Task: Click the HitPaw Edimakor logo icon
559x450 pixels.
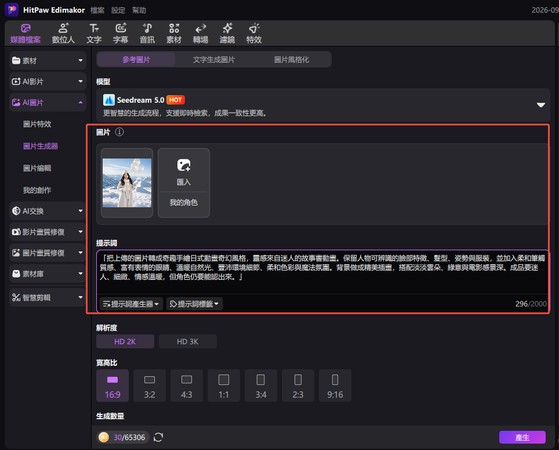Action: 12,10
